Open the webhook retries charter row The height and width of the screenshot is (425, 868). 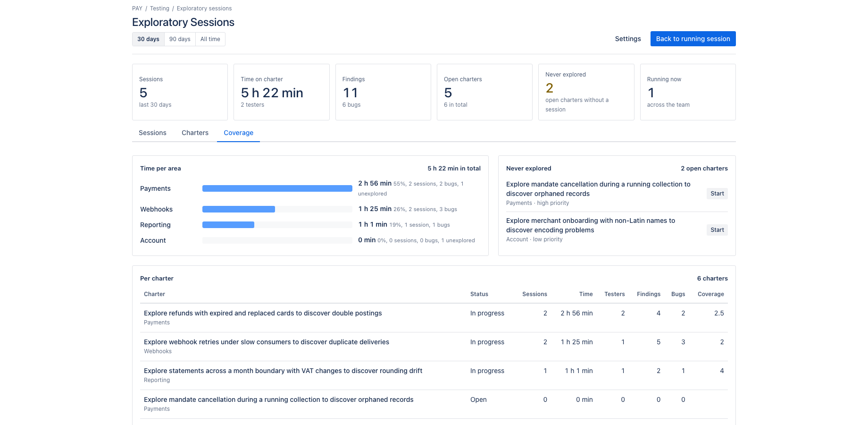click(434, 347)
